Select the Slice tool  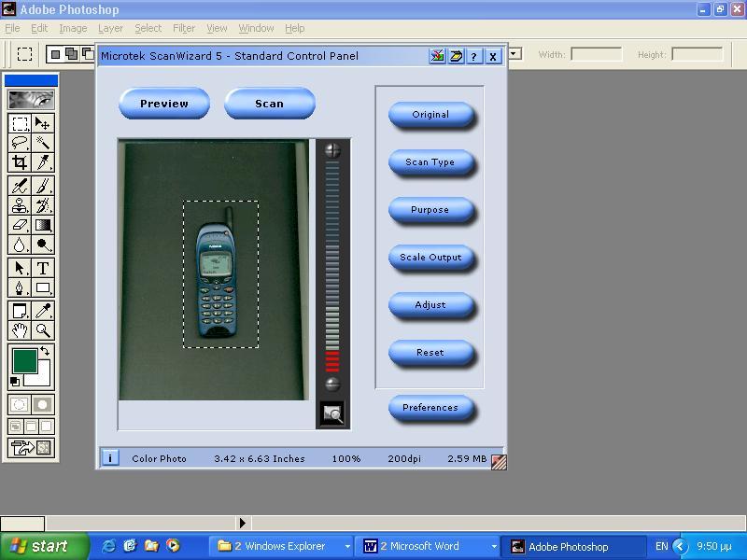(43, 162)
